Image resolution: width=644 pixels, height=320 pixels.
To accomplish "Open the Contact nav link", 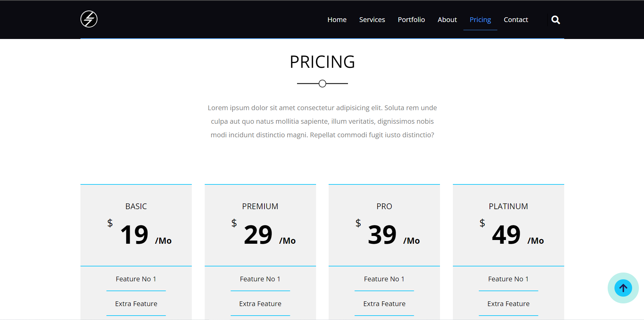I will pos(516,20).
